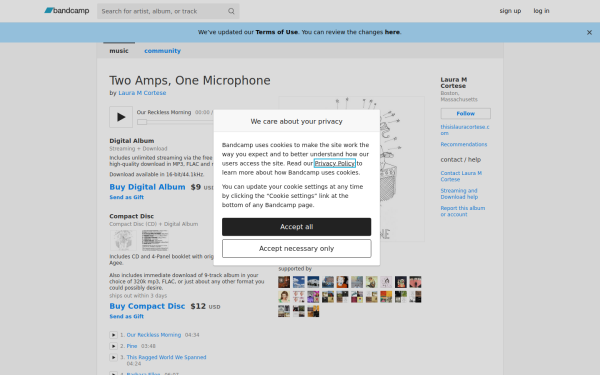Click the first supporter avatar in top row
Viewport: 600px width, 375px height.
[284, 282]
